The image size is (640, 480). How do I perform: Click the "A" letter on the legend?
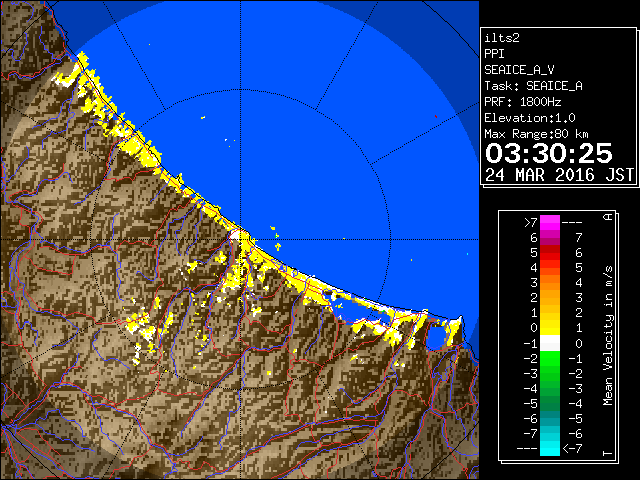pos(608,217)
